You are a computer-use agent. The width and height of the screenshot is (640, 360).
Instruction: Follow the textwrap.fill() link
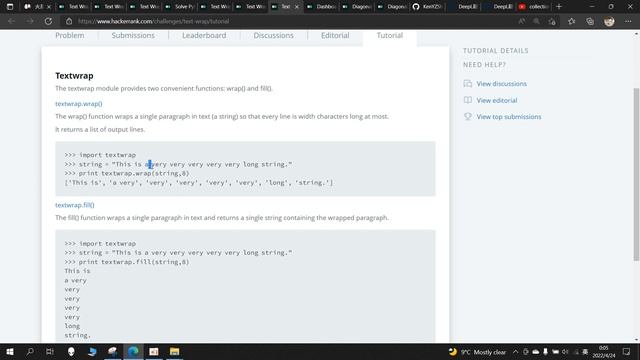[x=75, y=205]
